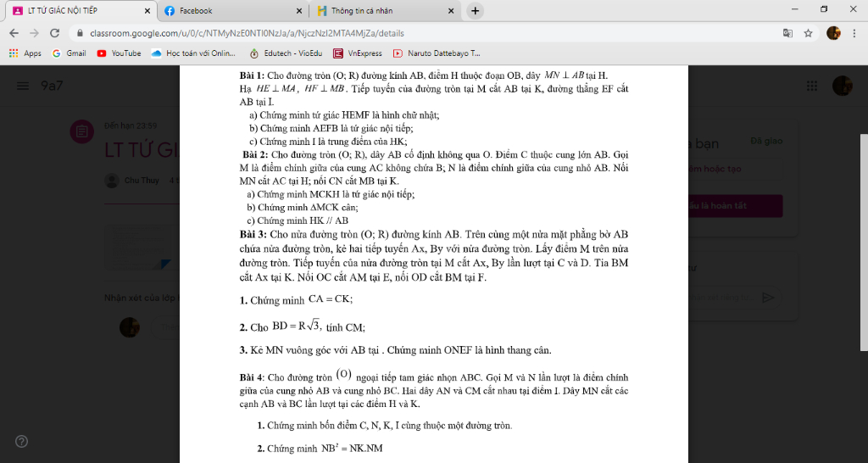Open the 9a7 class link
Screen dimensions: 868x463
[52, 86]
